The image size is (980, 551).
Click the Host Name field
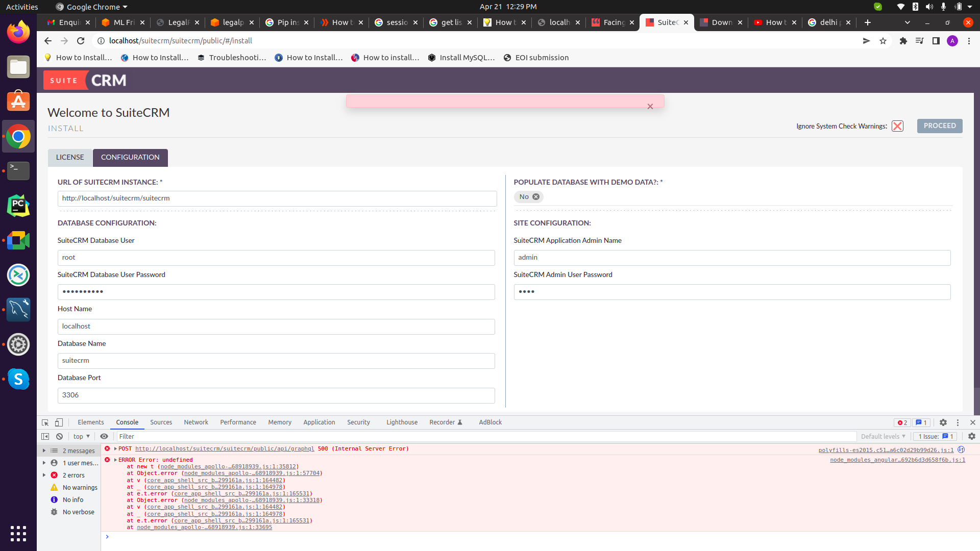[276, 327]
